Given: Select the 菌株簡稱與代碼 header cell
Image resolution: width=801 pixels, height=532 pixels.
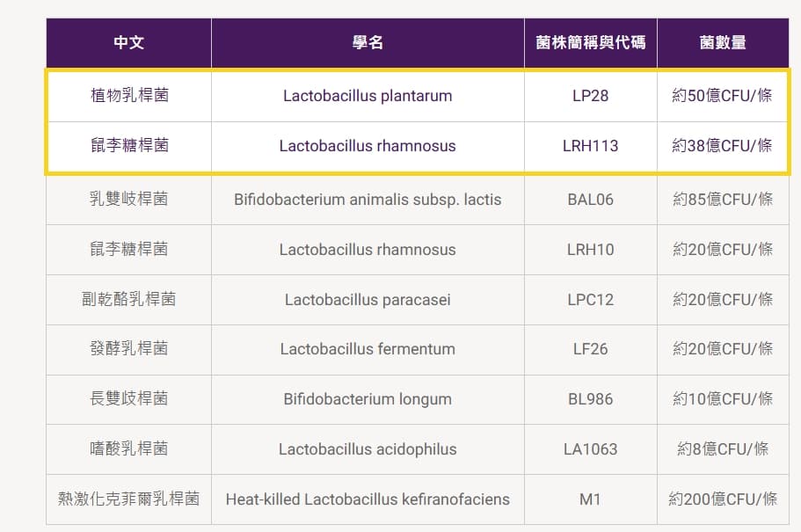Looking at the screenshot, I should [x=591, y=42].
